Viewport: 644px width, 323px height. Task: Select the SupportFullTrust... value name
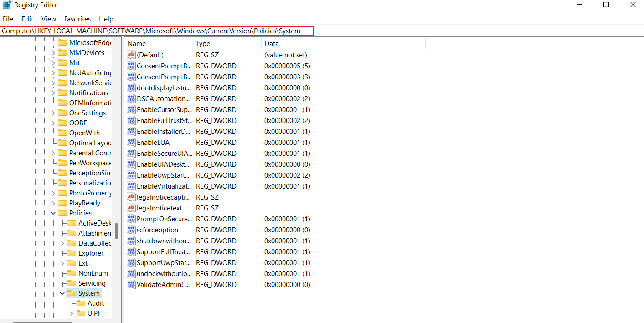click(x=164, y=251)
